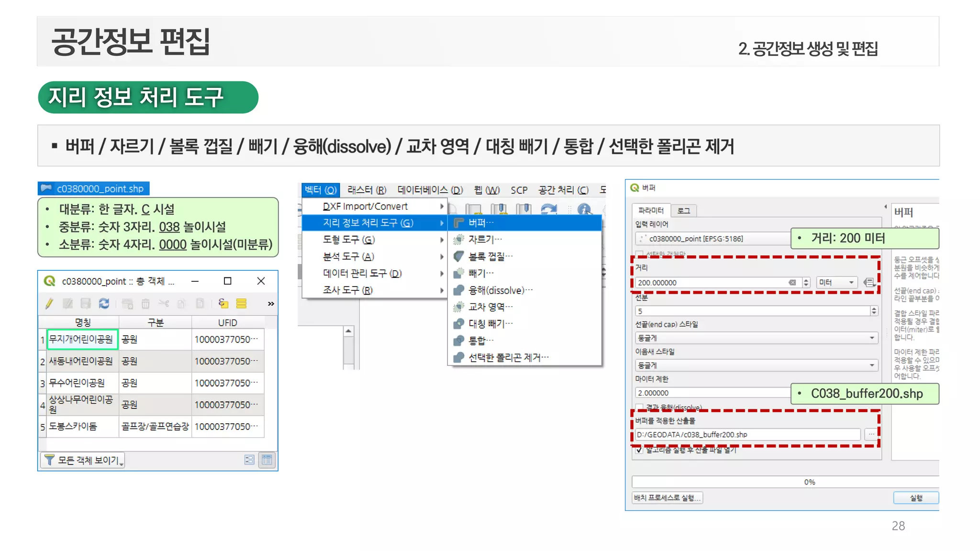The width and height of the screenshot is (980, 551).
Task: Toggle editing mode with pencil icon
Action: pos(49,303)
